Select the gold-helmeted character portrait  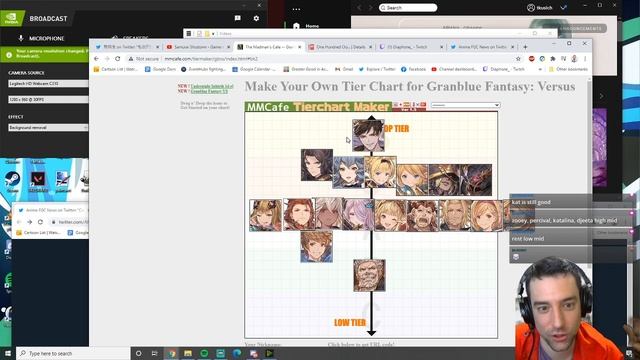click(x=444, y=180)
